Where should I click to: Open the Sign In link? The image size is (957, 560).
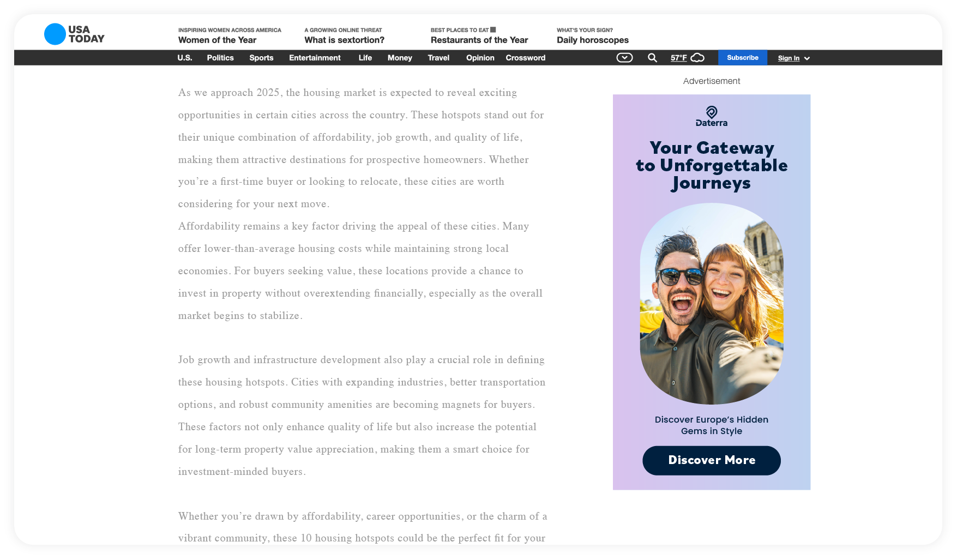point(789,58)
